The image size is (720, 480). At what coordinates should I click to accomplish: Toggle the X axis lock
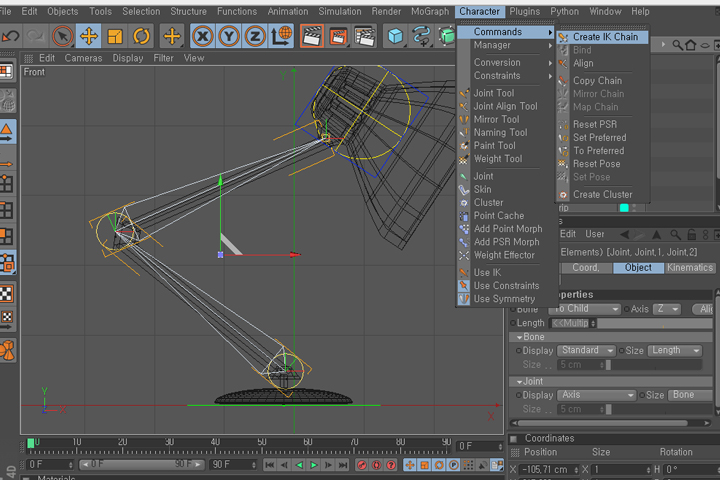coord(202,36)
